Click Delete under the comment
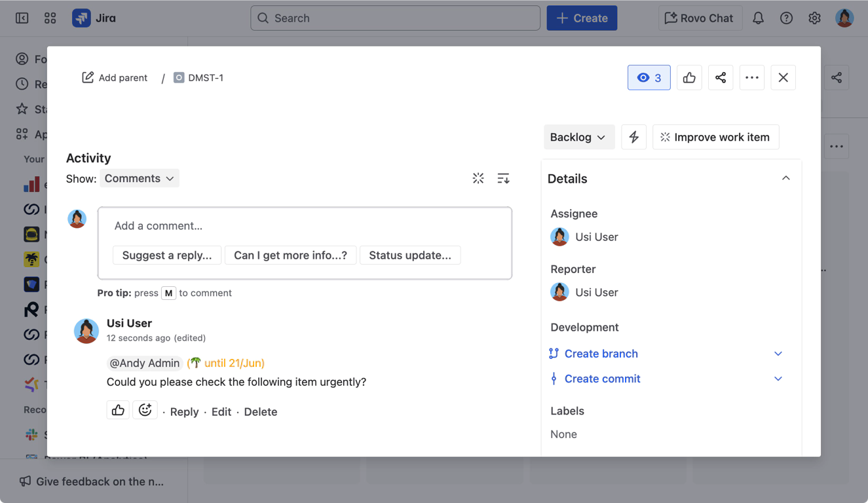 pyautogui.click(x=261, y=412)
